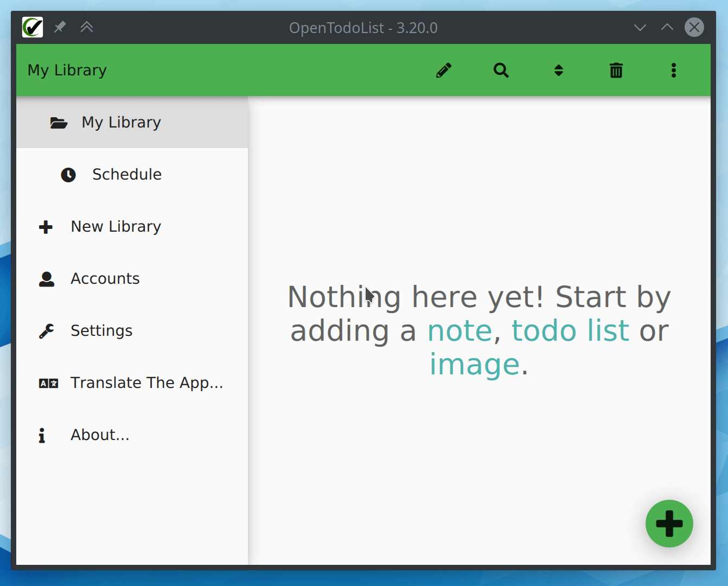Open the About... entry
The width and height of the screenshot is (728, 586).
pos(132,435)
